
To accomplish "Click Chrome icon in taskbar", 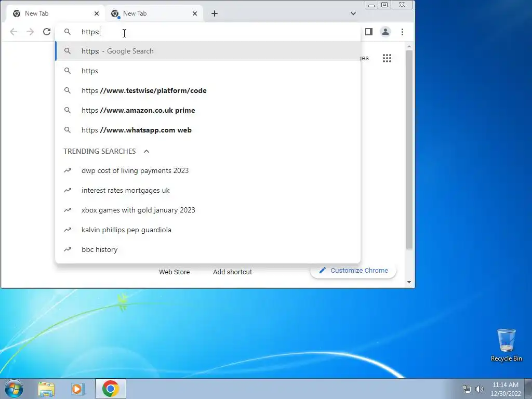I will tap(110, 389).
